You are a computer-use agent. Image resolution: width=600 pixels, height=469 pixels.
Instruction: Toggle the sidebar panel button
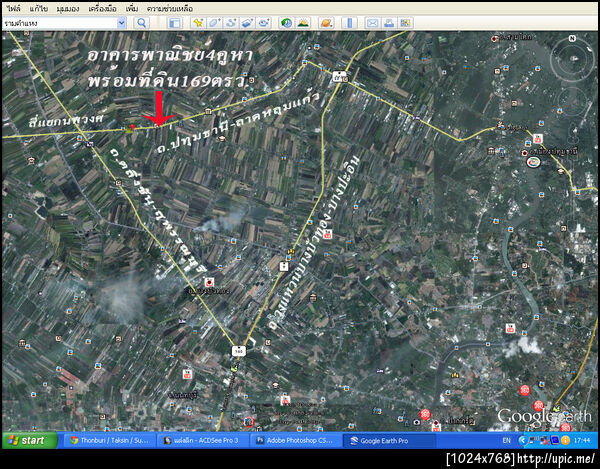click(x=175, y=23)
